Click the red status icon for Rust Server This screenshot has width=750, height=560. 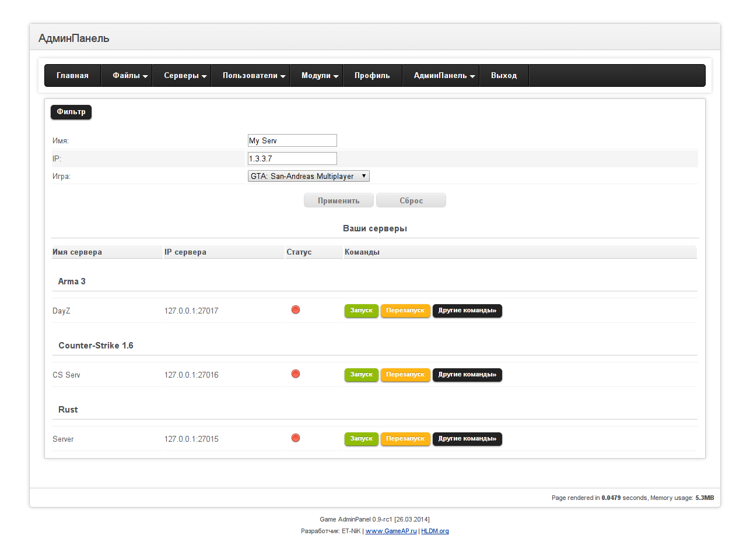[x=296, y=438]
